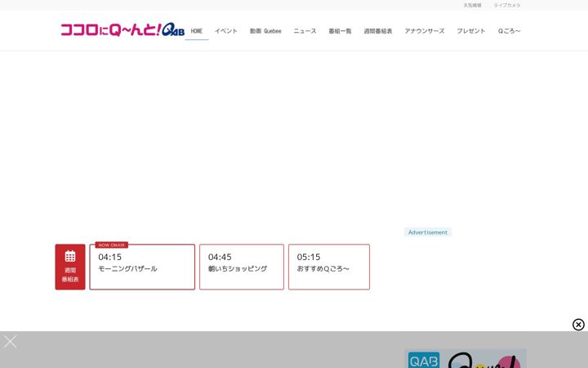The image size is (588, 368).
Task: Open the 番組一覧 menu item
Action: [x=340, y=31]
